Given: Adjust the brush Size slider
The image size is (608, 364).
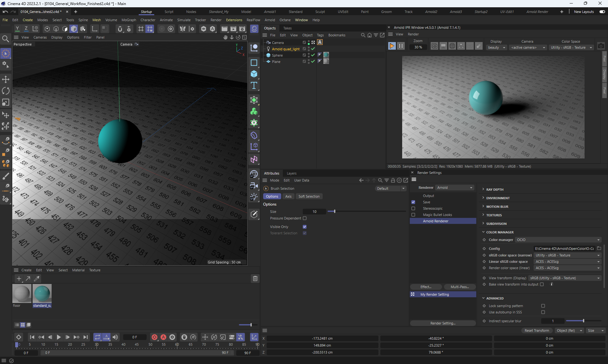Looking at the screenshot, I should click(334, 211).
